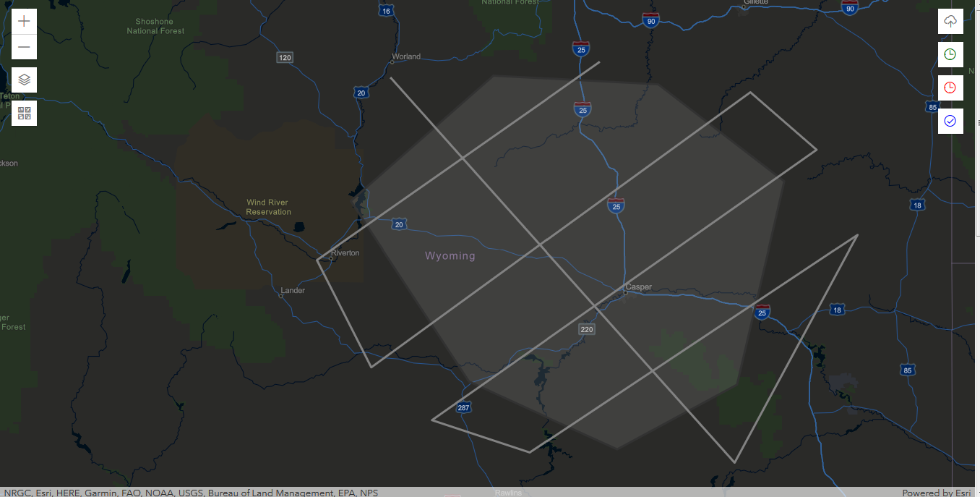Click the highway 16 shield
Screen dimensions: 980x497
pos(387,11)
